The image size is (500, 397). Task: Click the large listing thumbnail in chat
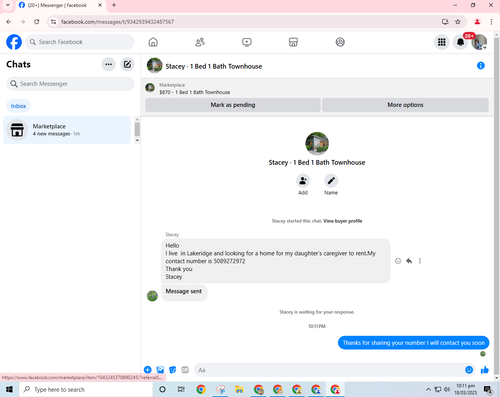pyautogui.click(x=317, y=144)
